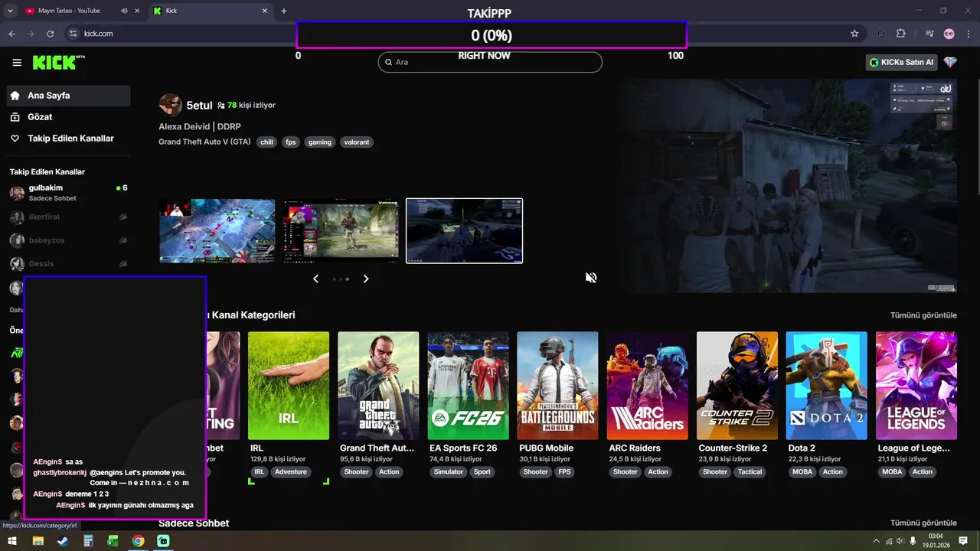
Task: Select the second featured stream thumbnail
Action: [341, 231]
